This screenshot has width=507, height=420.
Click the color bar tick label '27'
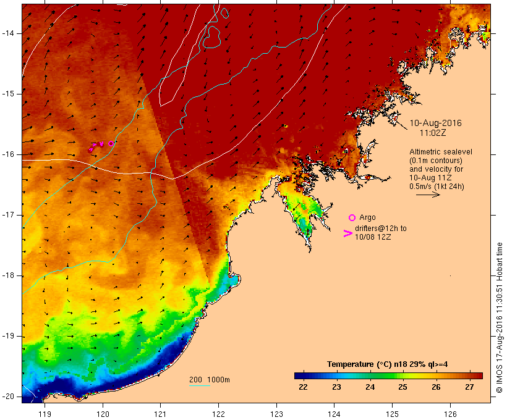coord(469,387)
